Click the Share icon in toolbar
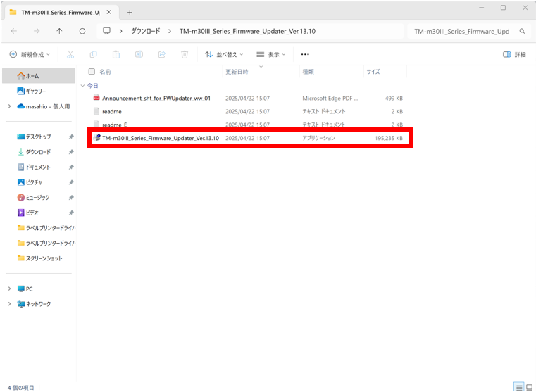The width and height of the screenshot is (536, 392). (x=162, y=54)
